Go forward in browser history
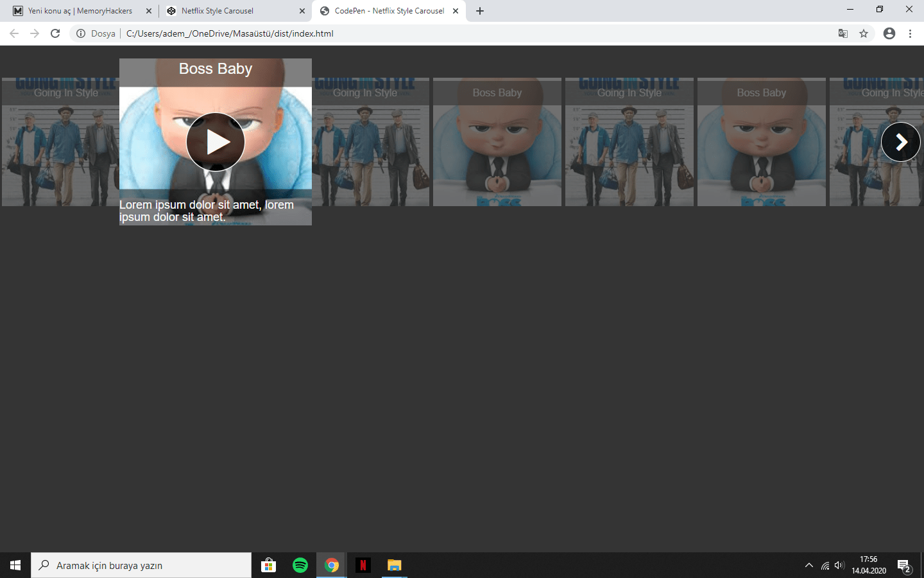The height and width of the screenshot is (578, 924). click(x=35, y=33)
